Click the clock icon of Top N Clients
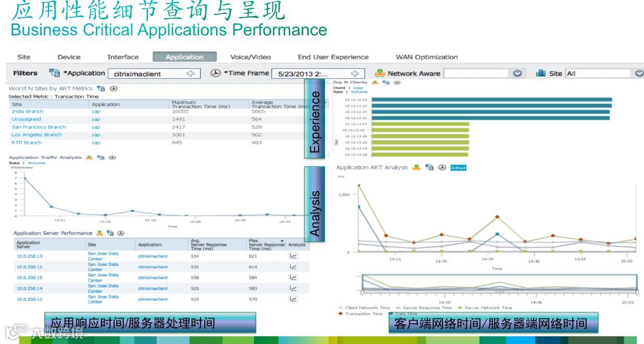644x344 pixels. coord(397,82)
